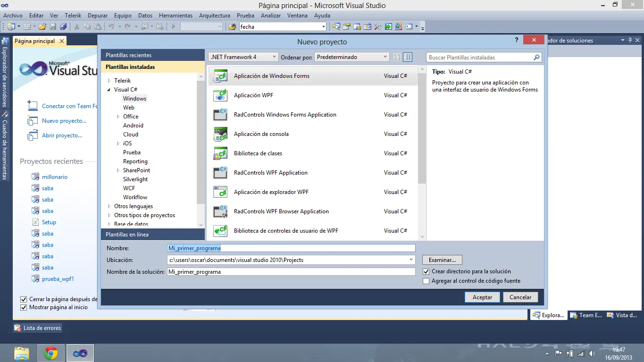Open the .NET Framework 4 dropdown
Viewport: 644px width, 362px height.
pos(243,57)
